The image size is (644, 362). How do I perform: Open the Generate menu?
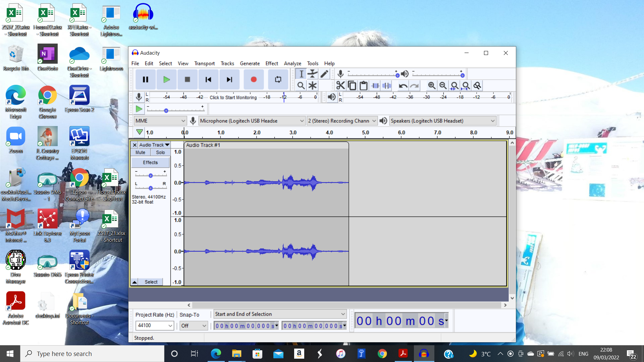coord(250,63)
